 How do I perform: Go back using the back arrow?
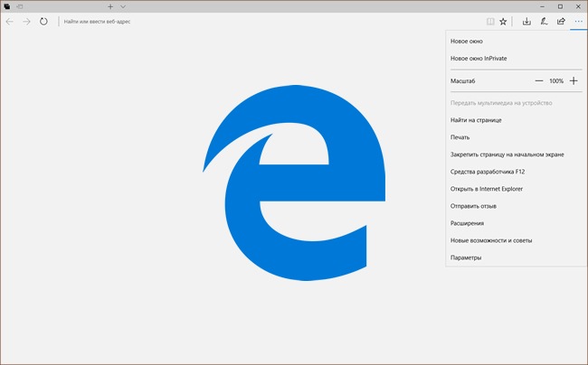tap(10, 22)
